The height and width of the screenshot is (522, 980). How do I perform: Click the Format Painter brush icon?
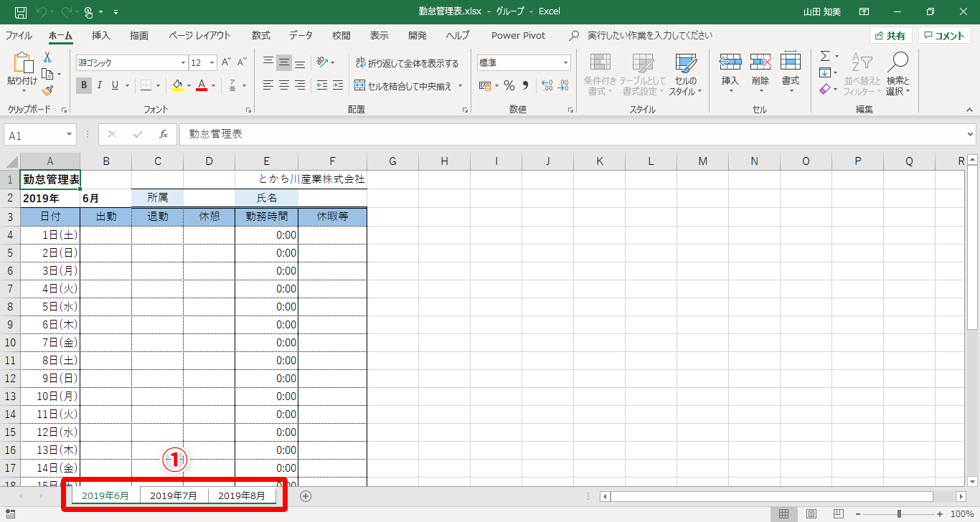(x=47, y=90)
